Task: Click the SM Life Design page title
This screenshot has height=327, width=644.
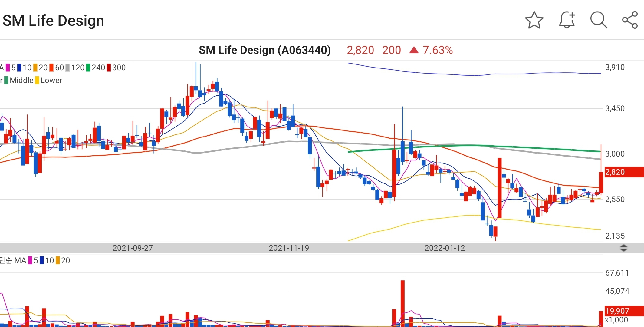Action: 53,21
